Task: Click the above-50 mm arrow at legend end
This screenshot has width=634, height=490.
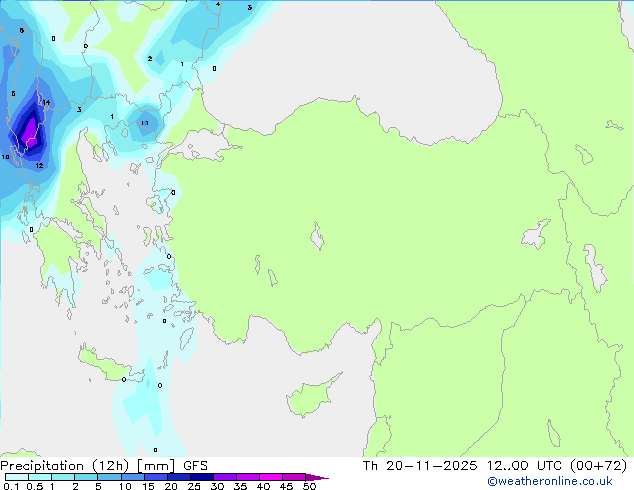Action: pos(317,477)
